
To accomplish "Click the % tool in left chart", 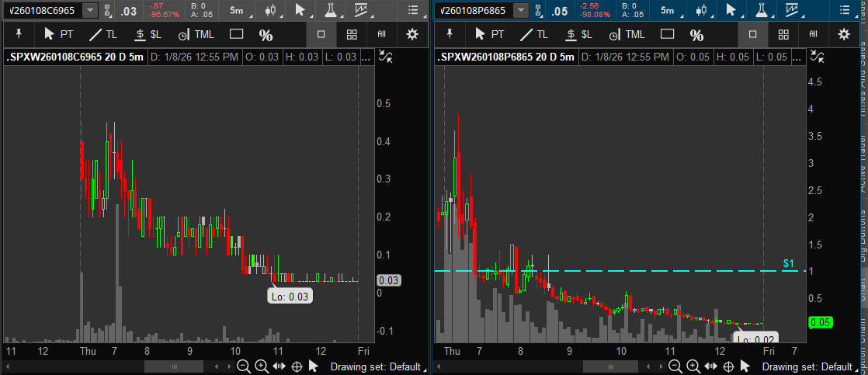I will [x=266, y=35].
